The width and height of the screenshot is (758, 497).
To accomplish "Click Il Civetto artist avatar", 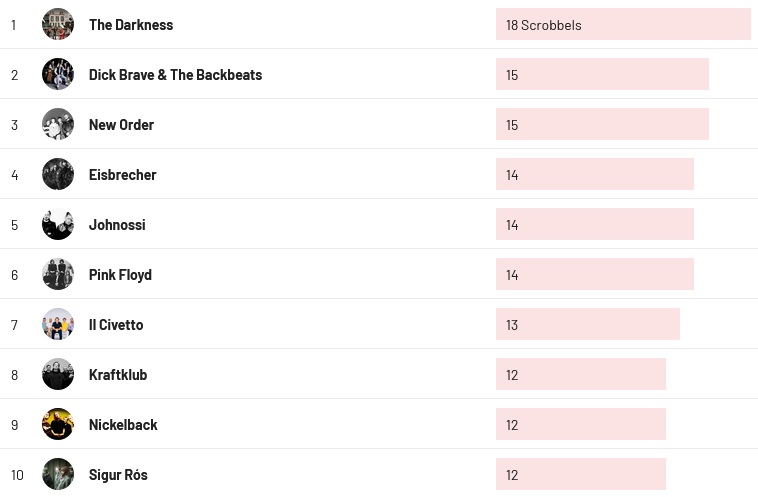I will point(58,324).
